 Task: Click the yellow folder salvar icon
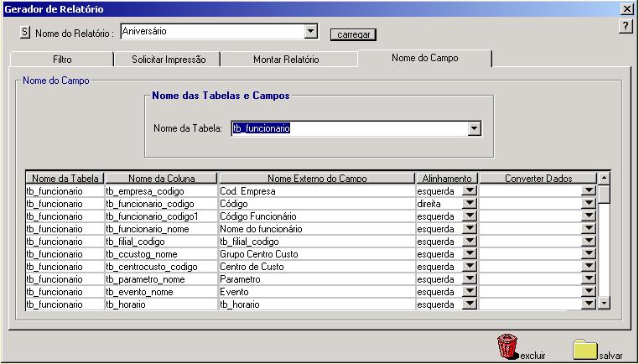[585, 350]
